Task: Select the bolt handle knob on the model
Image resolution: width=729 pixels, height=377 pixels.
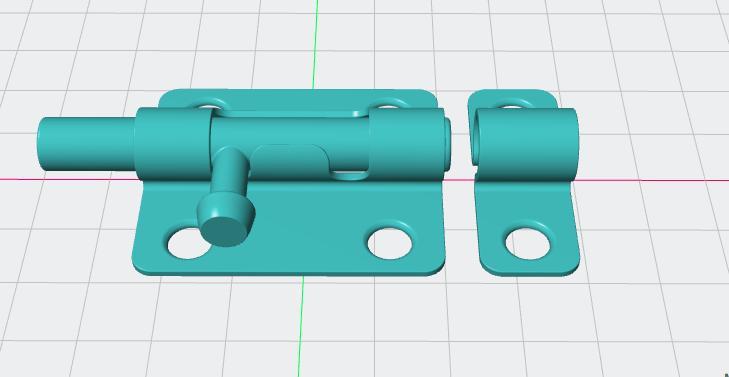Action: 225,220
